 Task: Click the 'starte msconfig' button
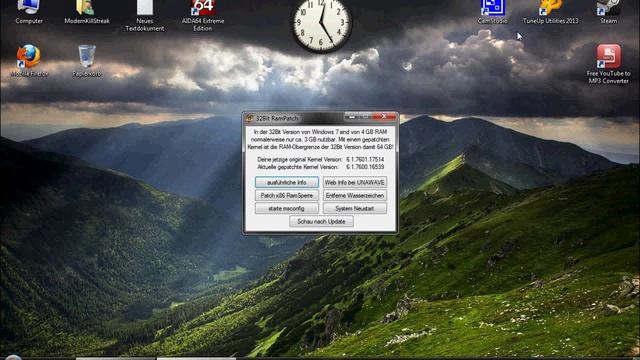(287, 208)
